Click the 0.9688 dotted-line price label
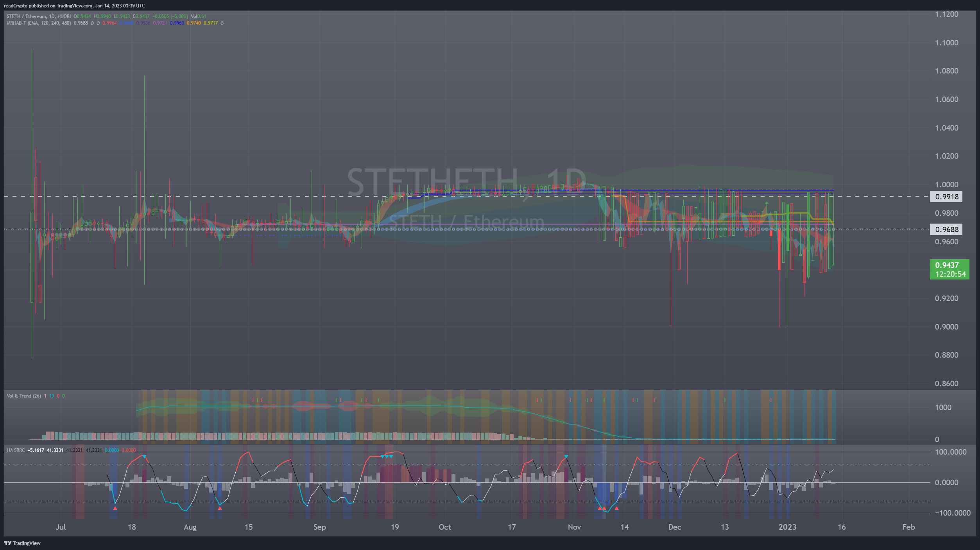This screenshot has width=980, height=550. (x=946, y=229)
